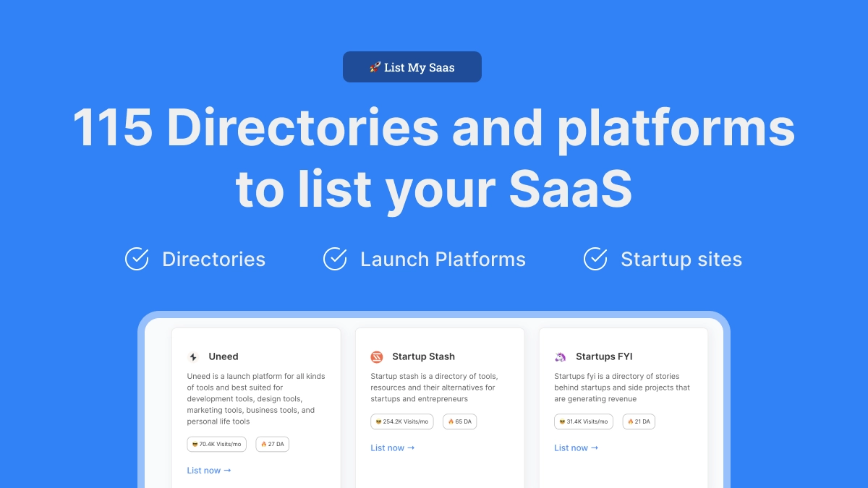Click the Startups FYI unicorn icon
Screen dimensions: 868x488
561,356
